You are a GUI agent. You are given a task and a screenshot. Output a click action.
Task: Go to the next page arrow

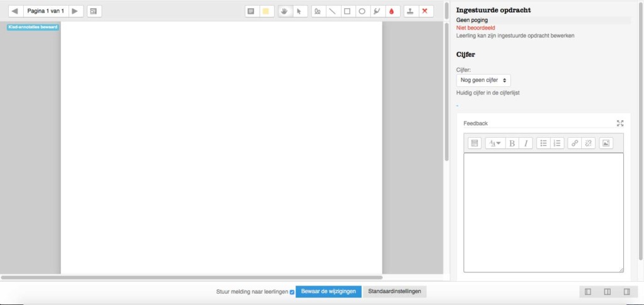(75, 11)
